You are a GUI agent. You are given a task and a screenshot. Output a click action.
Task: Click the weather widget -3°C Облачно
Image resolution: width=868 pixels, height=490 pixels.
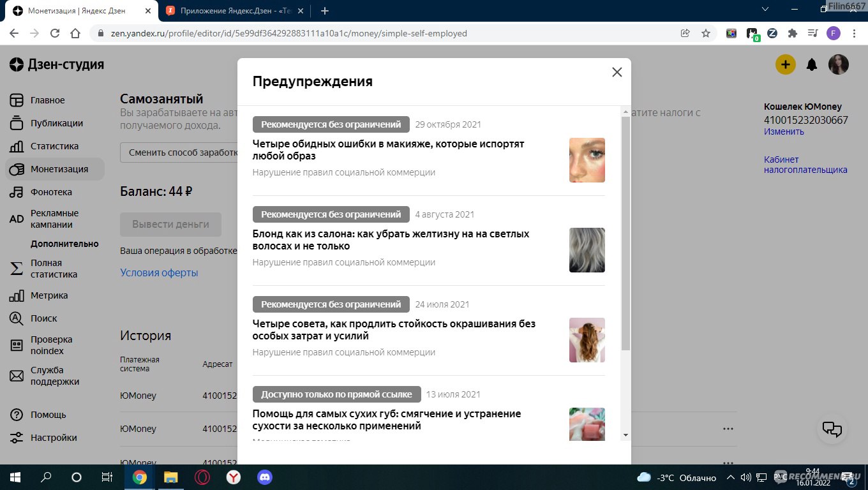(x=677, y=477)
